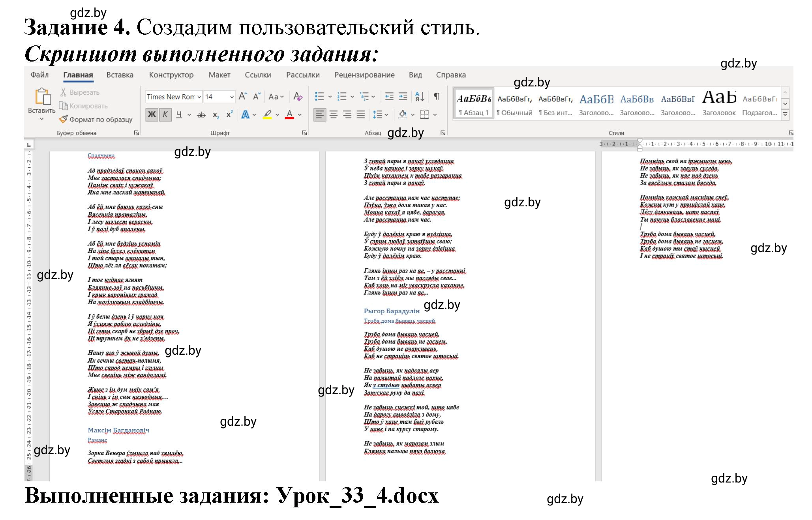Viewport: 812px width, 520px height.
Task: Expand the styles gallery with the More arrow
Action: [785, 115]
